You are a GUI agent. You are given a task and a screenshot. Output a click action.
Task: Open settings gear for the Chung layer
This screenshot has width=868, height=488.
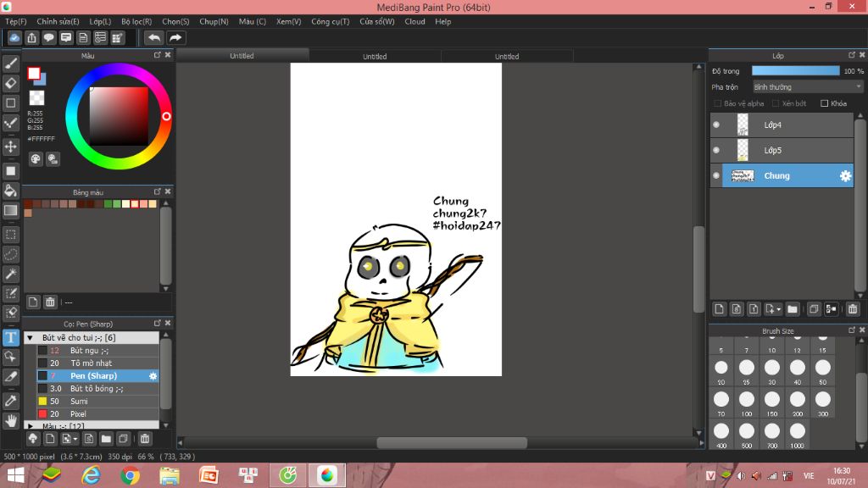tap(845, 176)
